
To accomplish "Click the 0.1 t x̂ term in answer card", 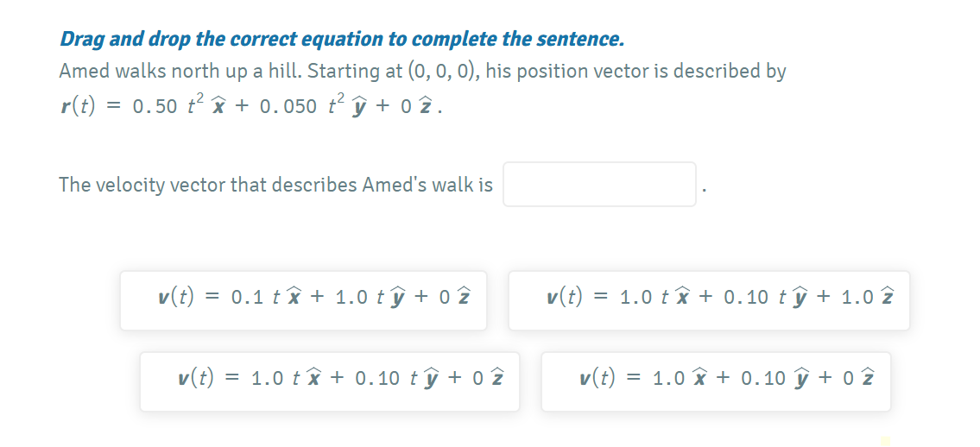I will (x=264, y=299).
